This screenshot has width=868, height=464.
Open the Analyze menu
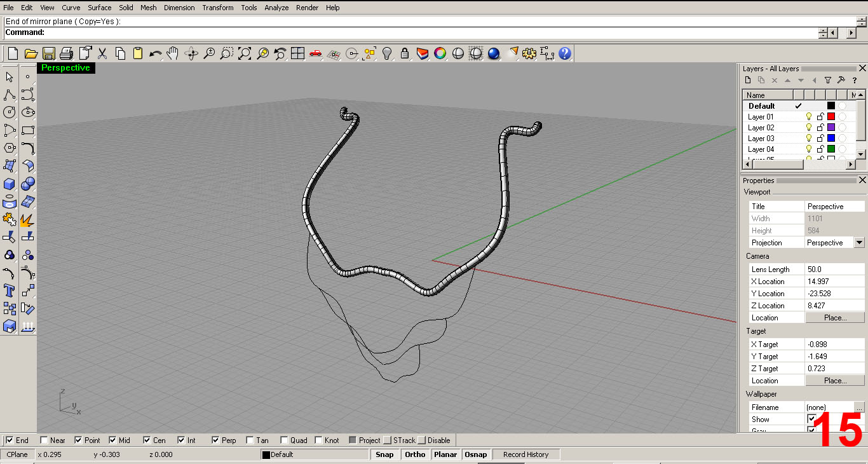tap(276, 8)
